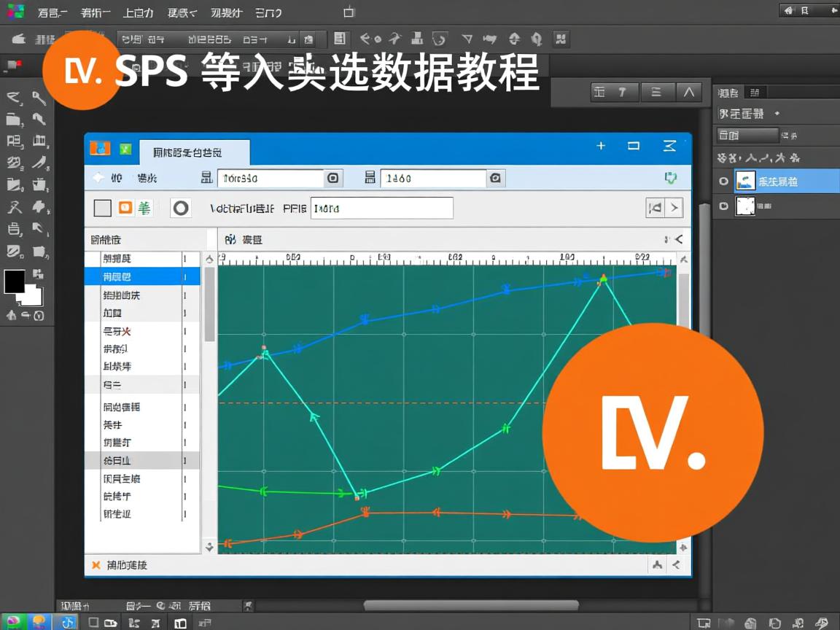Viewport: 840px width, 630px height.
Task: Click the green refresh icon in the dialog header
Action: pyautogui.click(x=671, y=178)
